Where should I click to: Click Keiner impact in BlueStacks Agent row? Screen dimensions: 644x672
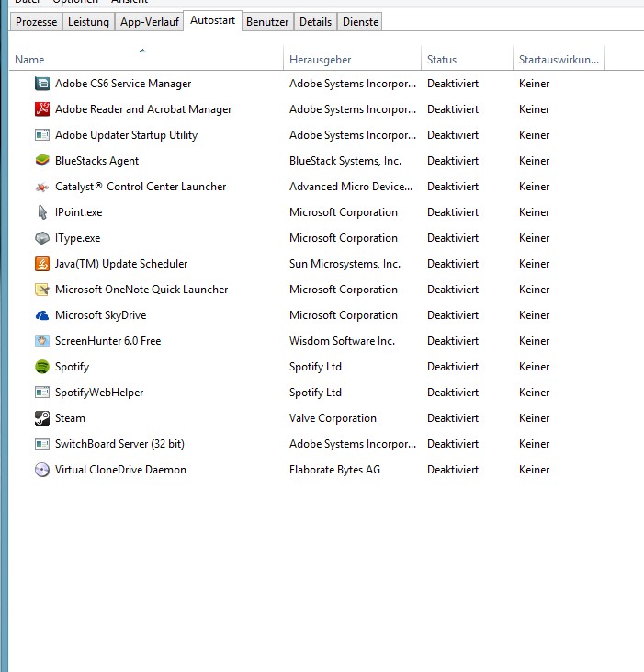click(x=534, y=161)
